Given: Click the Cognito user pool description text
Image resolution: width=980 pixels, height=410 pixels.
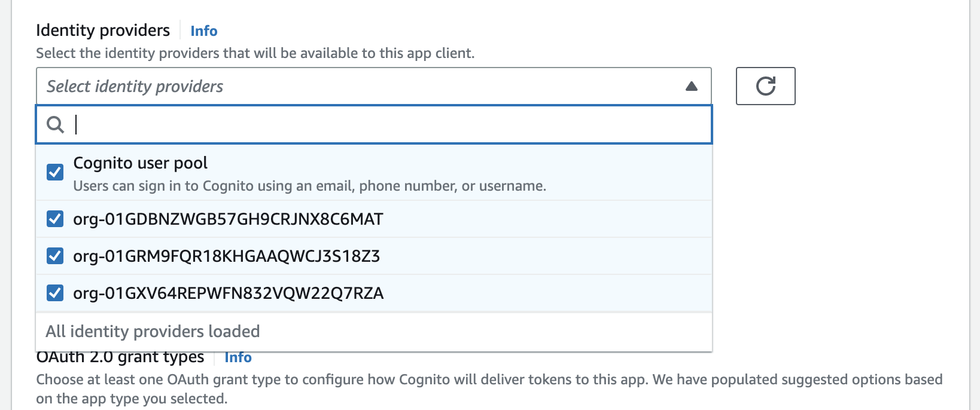Looking at the screenshot, I should (x=309, y=186).
